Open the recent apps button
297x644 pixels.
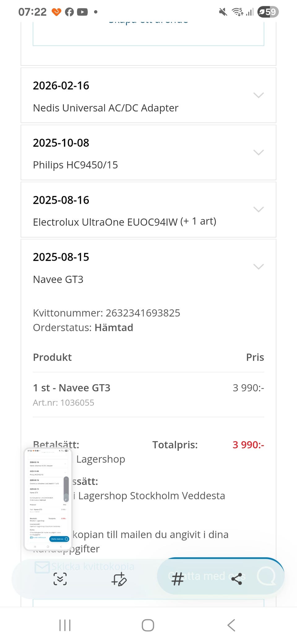pos(65,625)
